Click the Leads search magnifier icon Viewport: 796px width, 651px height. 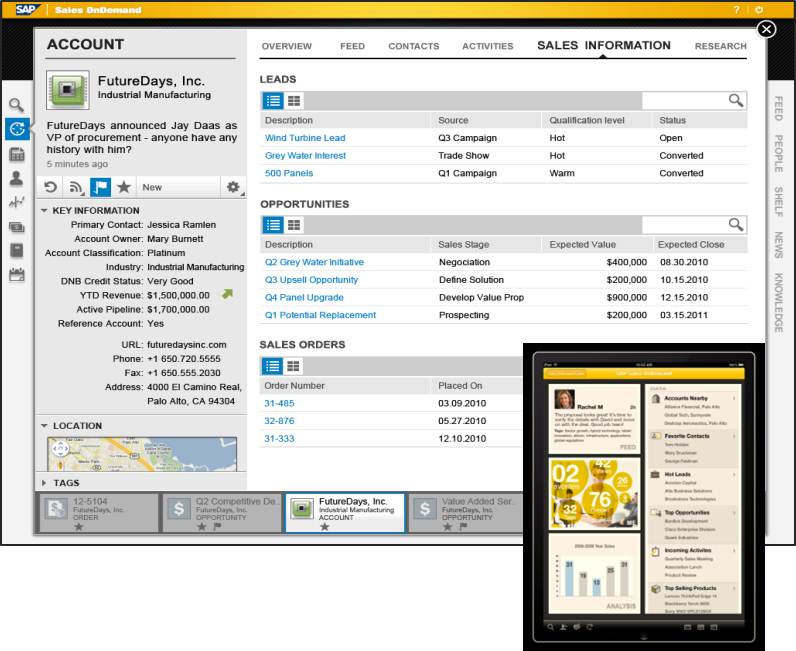[x=736, y=100]
